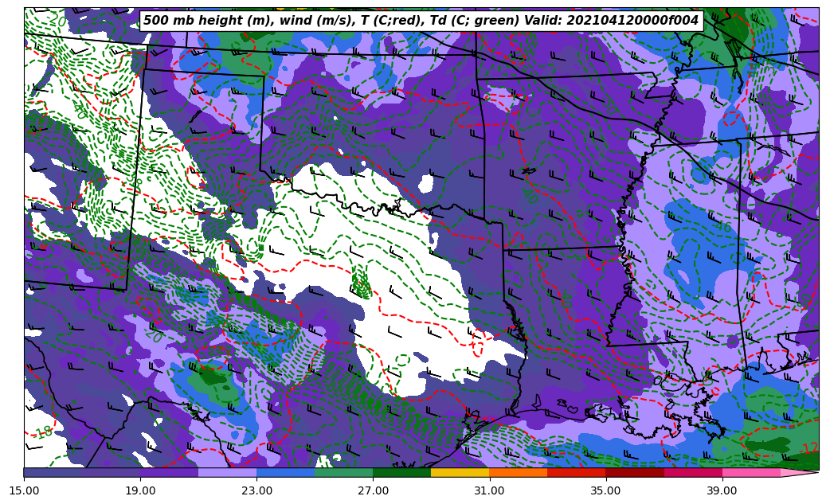Click the light lavender colorbar segment
Viewport: 826px width, 504px height.
click(x=227, y=473)
